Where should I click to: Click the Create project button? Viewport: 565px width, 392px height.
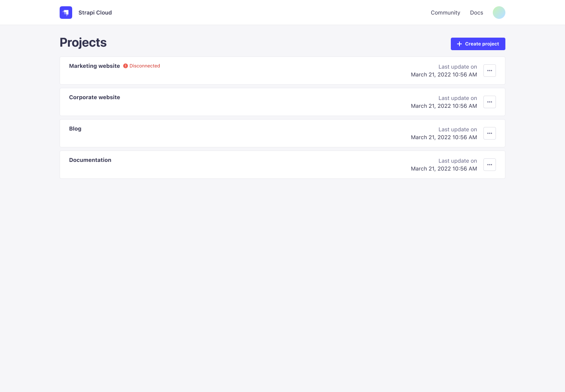click(478, 44)
